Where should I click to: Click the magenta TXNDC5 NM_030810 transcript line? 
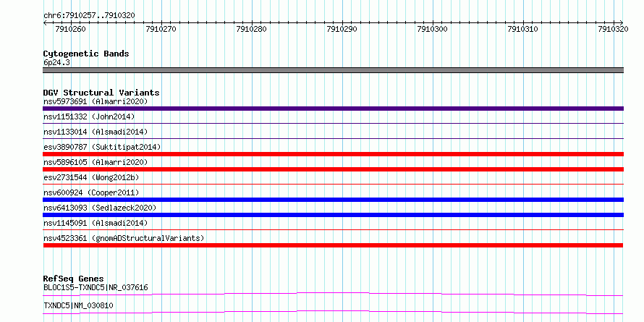pos(333,312)
